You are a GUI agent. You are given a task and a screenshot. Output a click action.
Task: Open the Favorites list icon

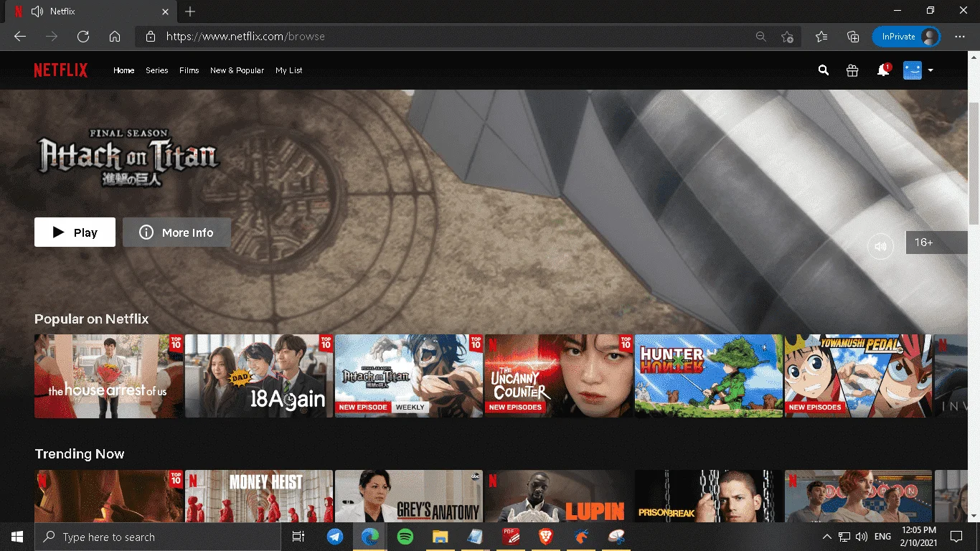821,37
